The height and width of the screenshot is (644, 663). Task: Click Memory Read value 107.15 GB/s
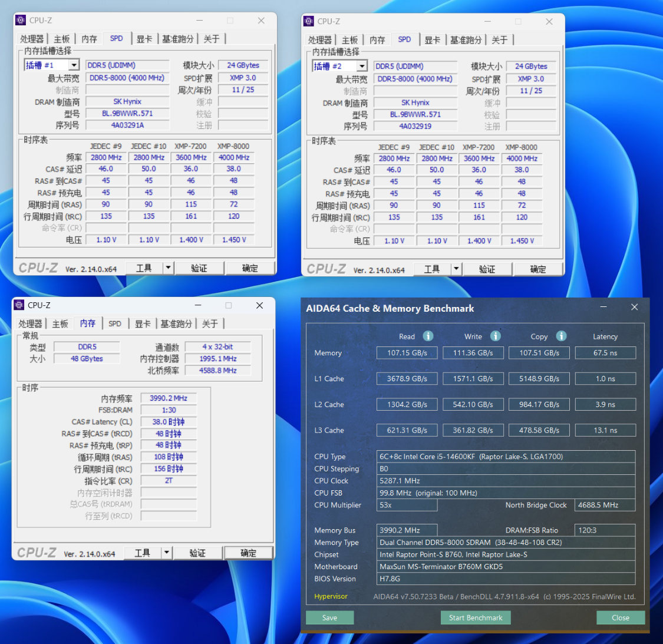[407, 353]
